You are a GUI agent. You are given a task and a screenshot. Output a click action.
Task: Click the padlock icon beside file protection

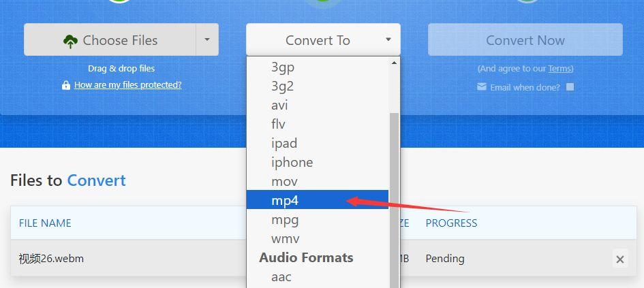coord(66,86)
